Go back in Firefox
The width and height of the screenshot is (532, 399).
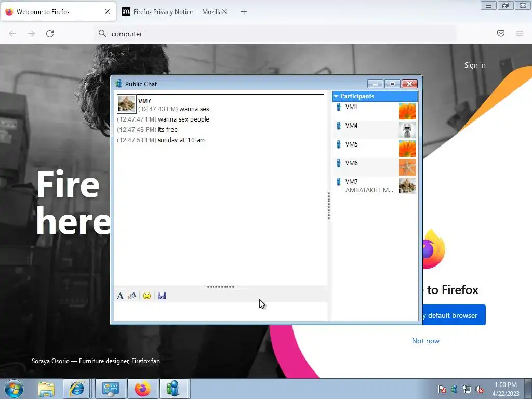coord(12,34)
